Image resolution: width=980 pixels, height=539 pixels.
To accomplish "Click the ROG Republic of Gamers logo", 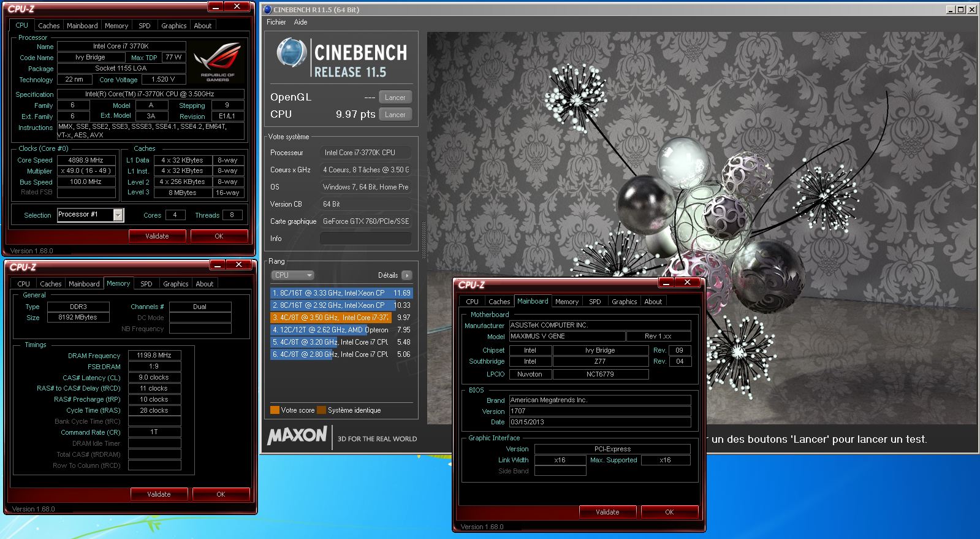I will 217,62.
